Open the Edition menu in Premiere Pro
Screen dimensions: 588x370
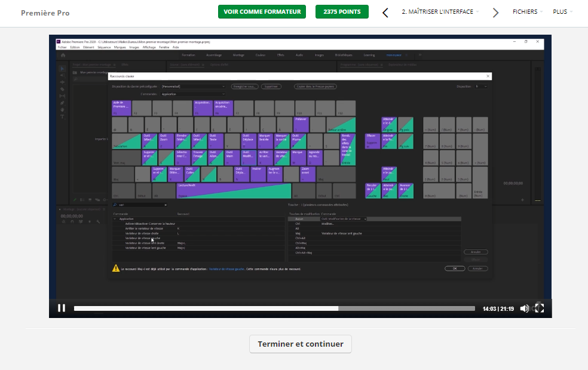coord(75,47)
